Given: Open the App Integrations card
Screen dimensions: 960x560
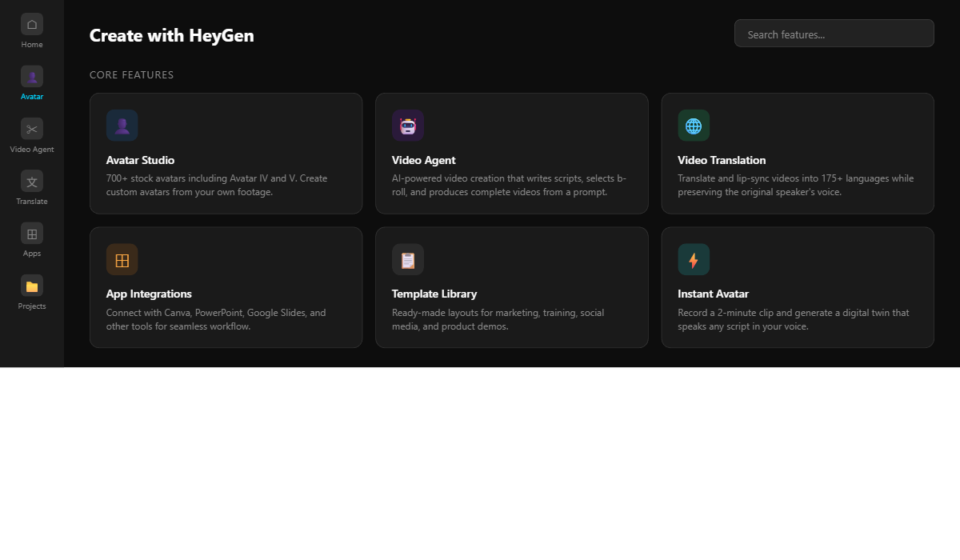Looking at the screenshot, I should point(226,287).
